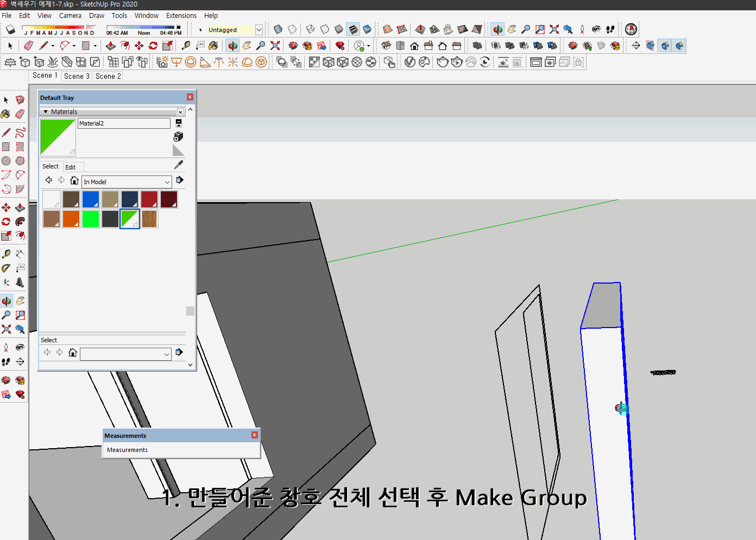Enable Shaded face style
756x540 pixels.
click(x=338, y=29)
